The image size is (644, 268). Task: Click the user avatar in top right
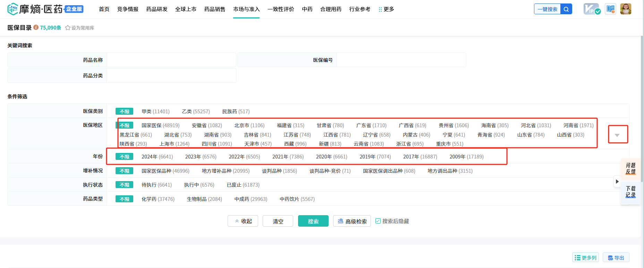(626, 9)
